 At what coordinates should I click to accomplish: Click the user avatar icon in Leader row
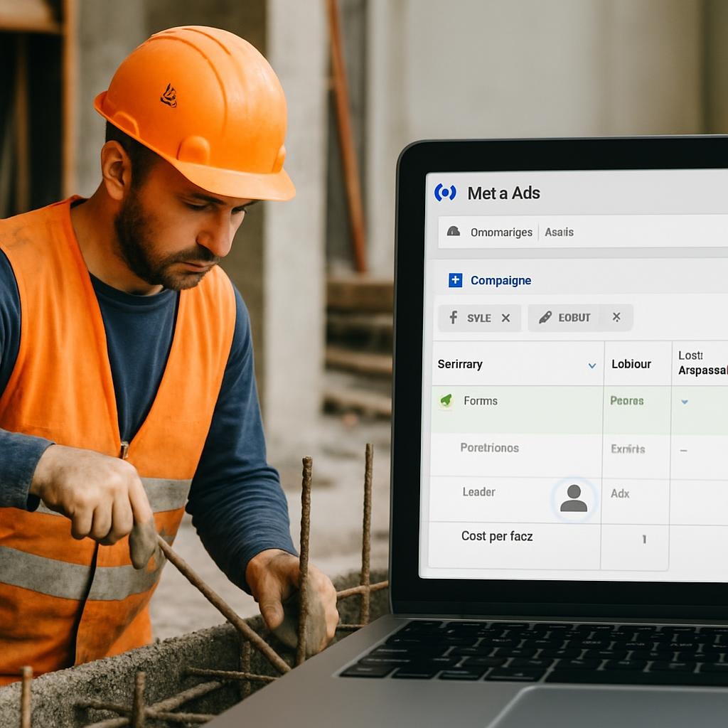pyautogui.click(x=573, y=498)
